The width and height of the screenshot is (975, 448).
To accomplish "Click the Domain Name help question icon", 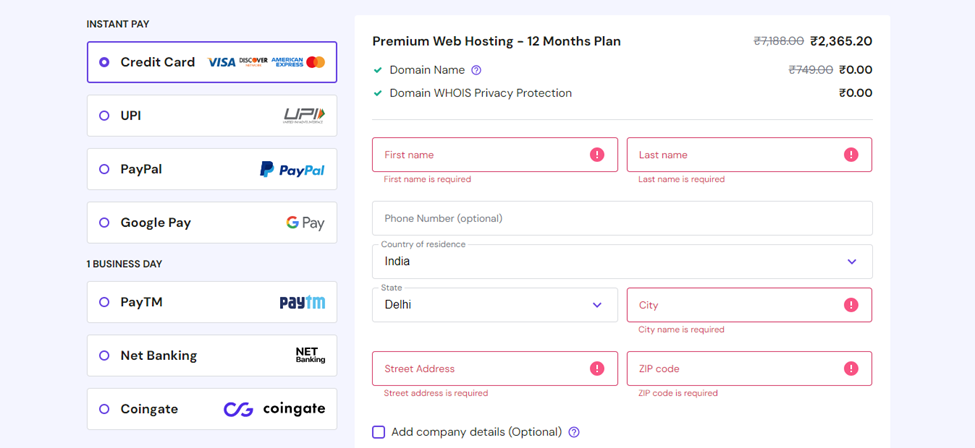I will [476, 70].
